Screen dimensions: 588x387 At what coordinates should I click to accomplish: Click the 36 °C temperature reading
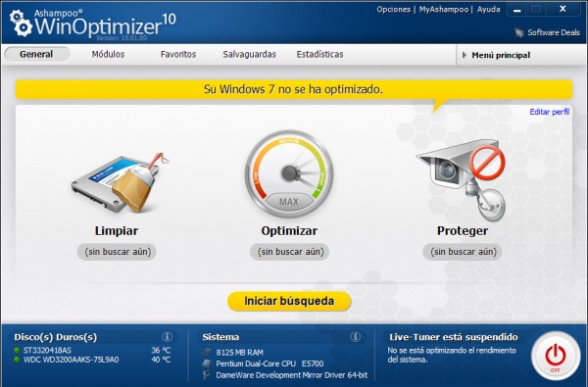[x=161, y=350]
